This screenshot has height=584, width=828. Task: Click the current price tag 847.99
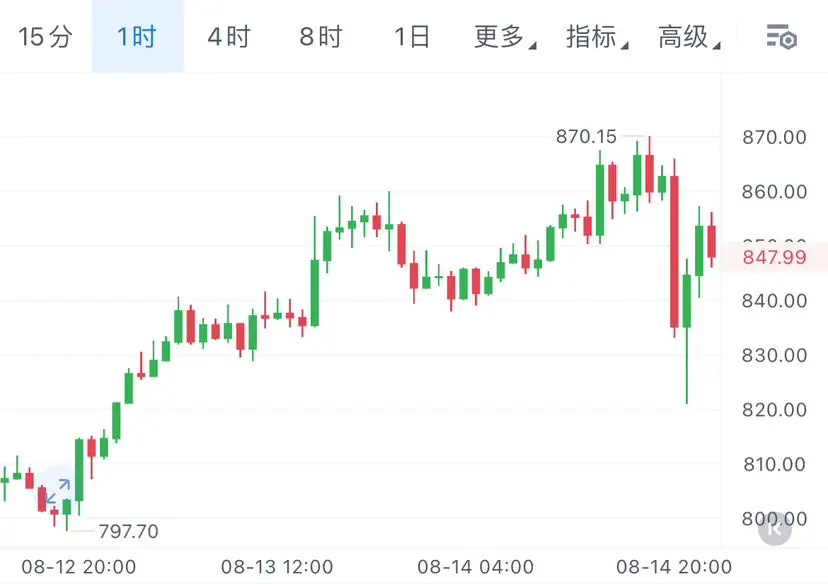(x=774, y=257)
